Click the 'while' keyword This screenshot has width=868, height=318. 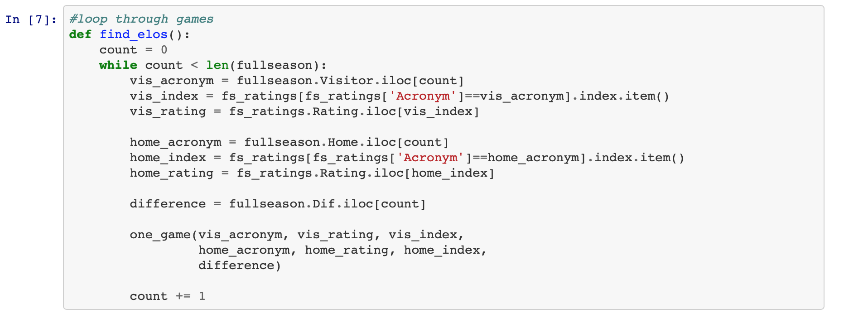118,65
